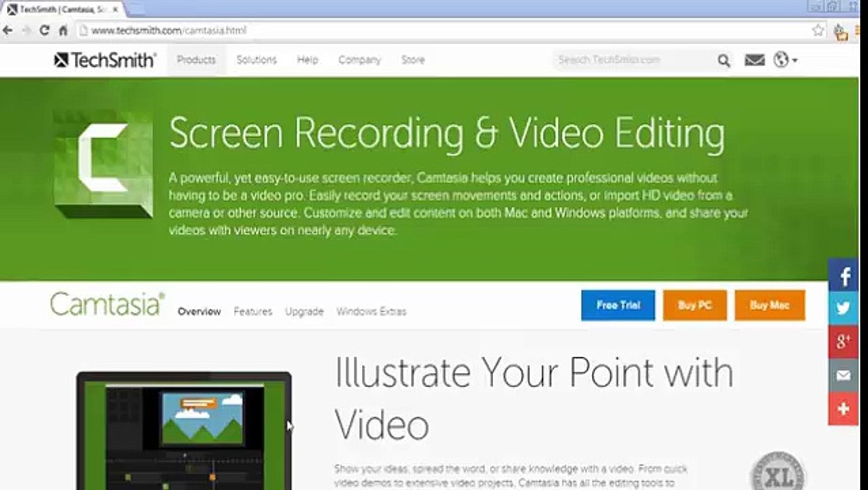Share by email via sidebar icon
Viewport: 868px width, 490px height.
pos(844,375)
